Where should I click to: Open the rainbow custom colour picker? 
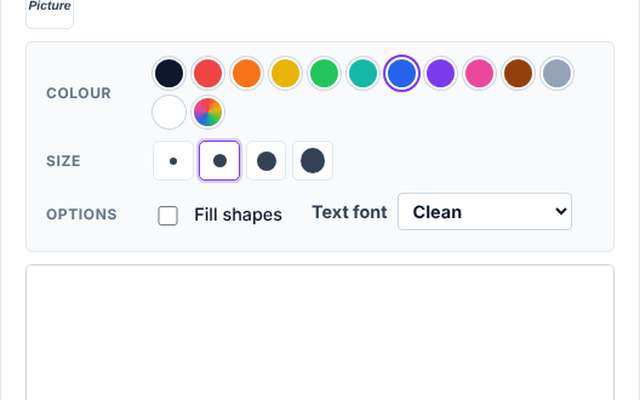208,112
